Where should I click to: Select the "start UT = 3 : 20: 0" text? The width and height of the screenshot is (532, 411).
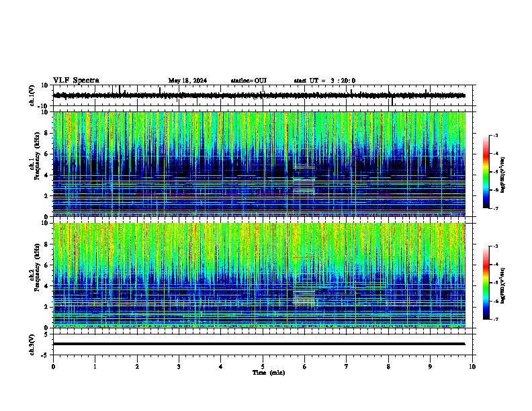click(x=324, y=81)
